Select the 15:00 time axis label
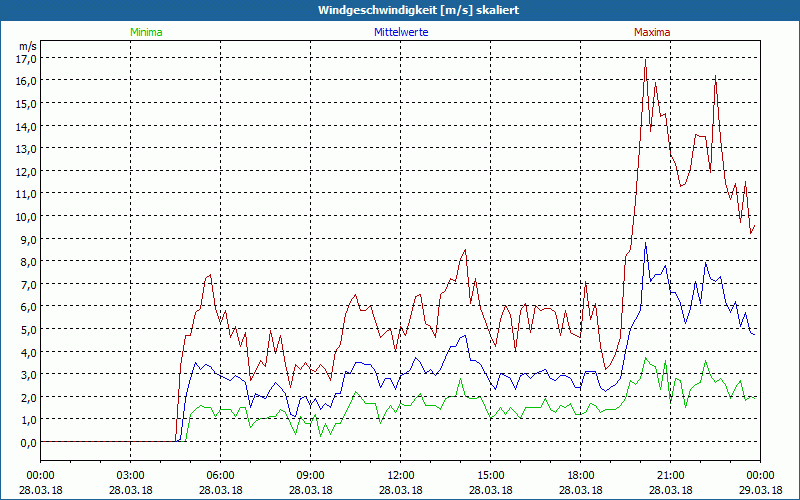Image resolution: width=800 pixels, height=500 pixels. coord(490,475)
